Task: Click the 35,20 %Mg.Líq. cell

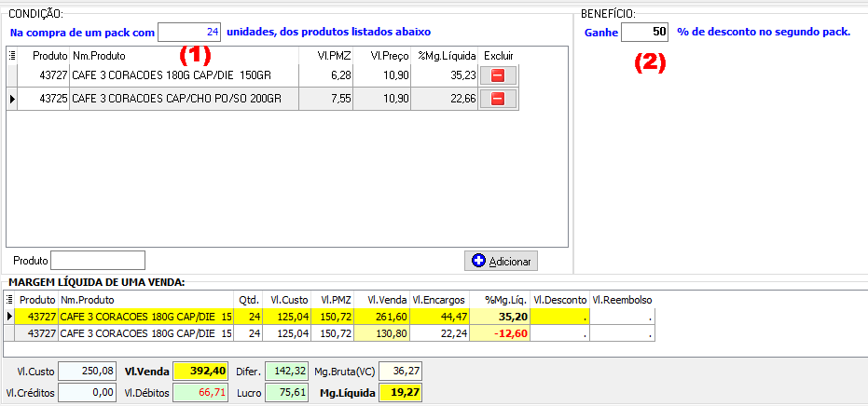Action: coord(500,317)
